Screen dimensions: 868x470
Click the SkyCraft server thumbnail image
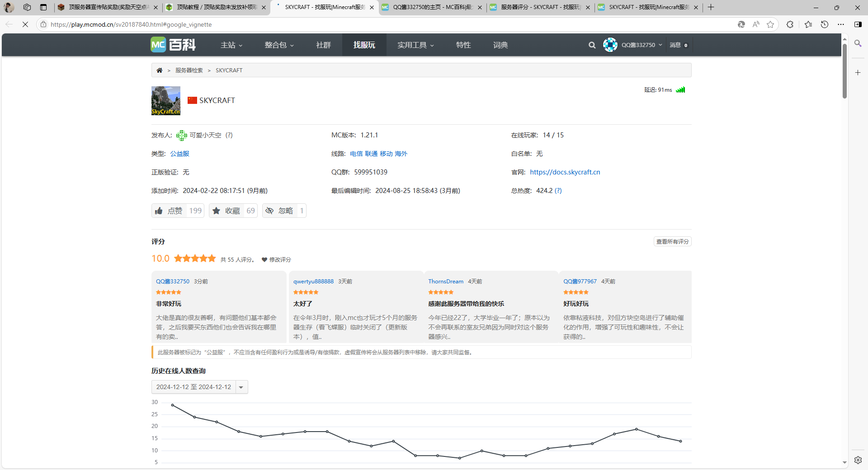[166, 101]
